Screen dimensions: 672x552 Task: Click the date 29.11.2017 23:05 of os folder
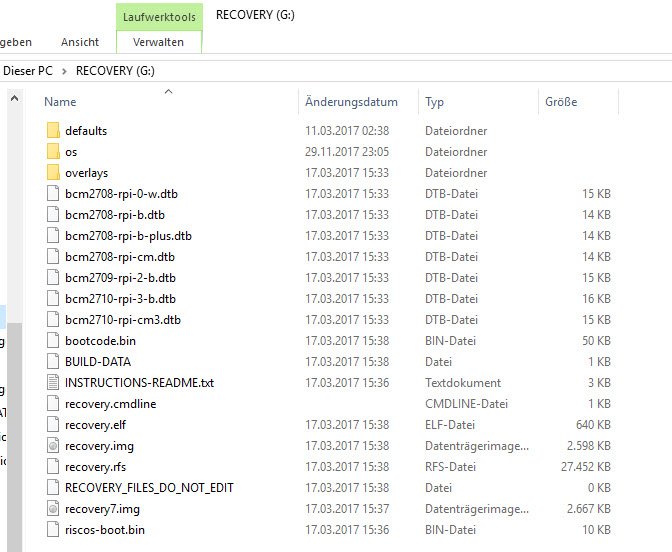(x=347, y=152)
